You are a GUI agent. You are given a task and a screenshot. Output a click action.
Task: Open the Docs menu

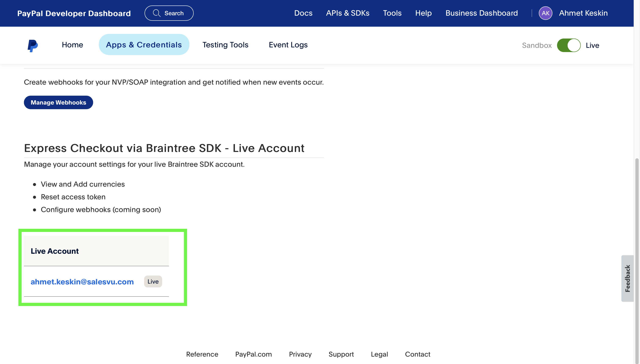click(303, 13)
